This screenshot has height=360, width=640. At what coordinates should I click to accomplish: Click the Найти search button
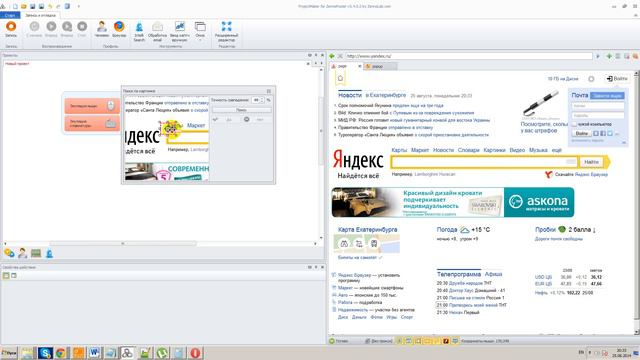click(x=591, y=162)
